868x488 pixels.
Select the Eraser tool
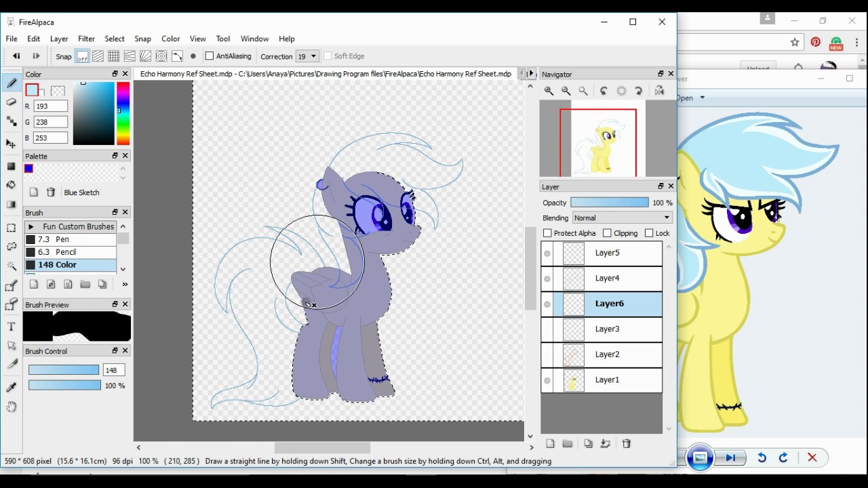(12, 102)
